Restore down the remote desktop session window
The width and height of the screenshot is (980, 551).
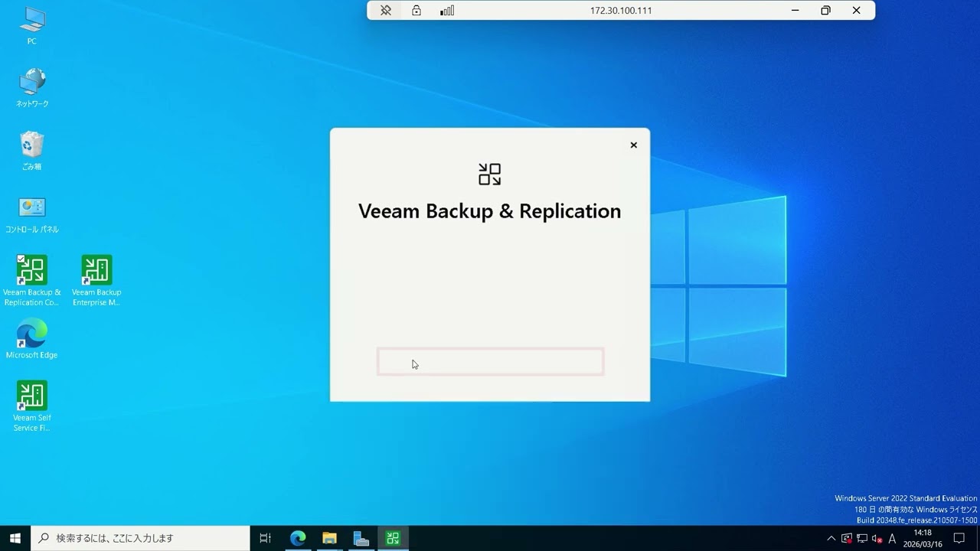point(825,11)
